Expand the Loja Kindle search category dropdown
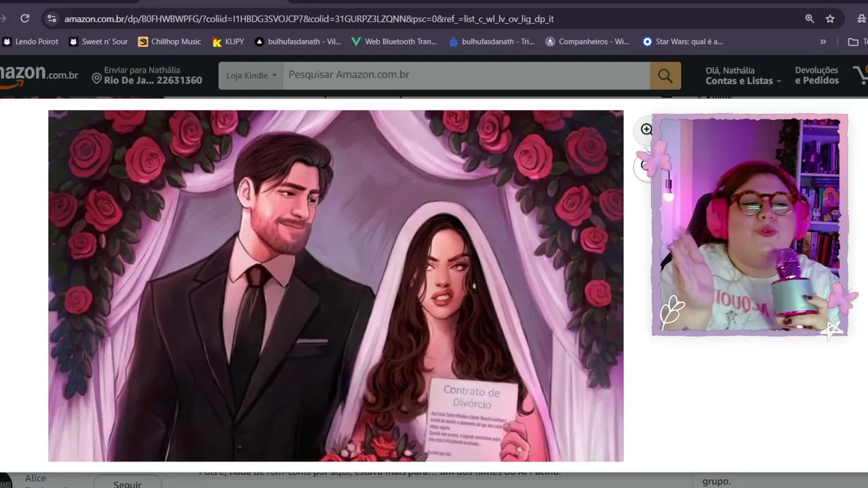868x488 pixels. (251, 75)
